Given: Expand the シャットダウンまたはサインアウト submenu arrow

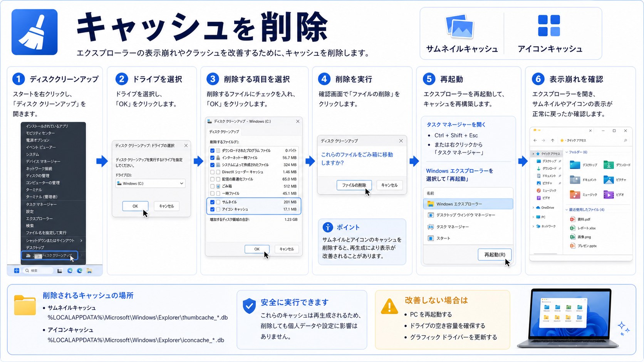Looking at the screenshot, I should pyautogui.click(x=81, y=240).
